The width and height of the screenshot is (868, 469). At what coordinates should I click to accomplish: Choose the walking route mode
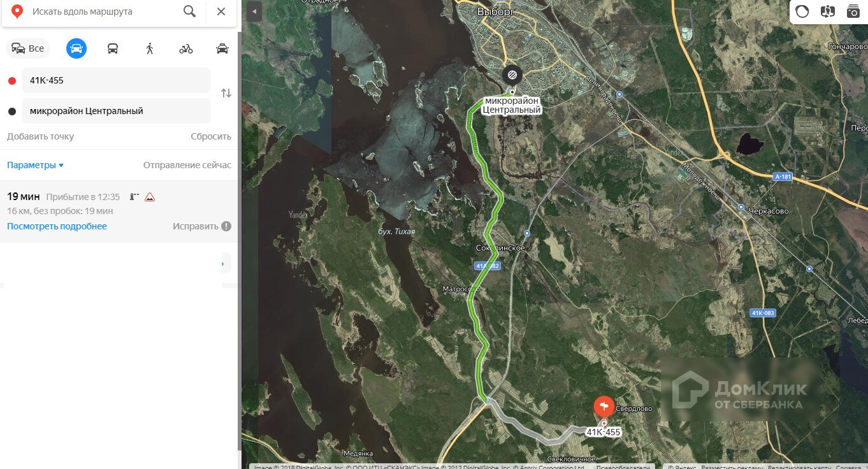(x=150, y=48)
